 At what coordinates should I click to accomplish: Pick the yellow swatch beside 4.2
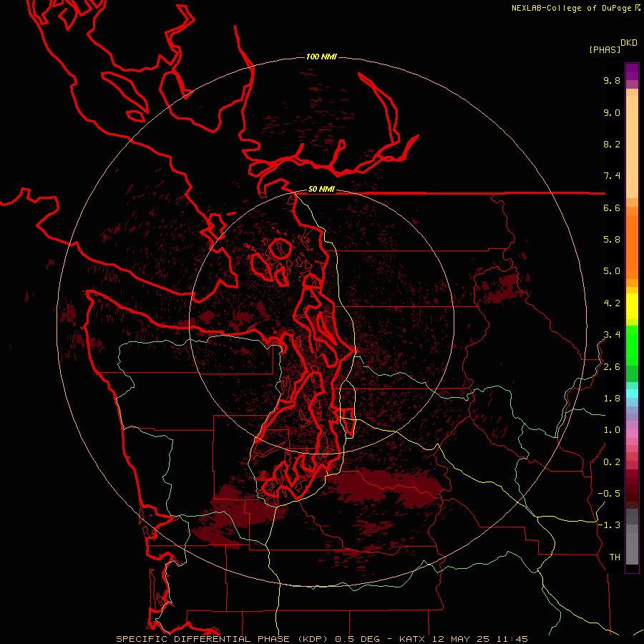[x=632, y=306]
